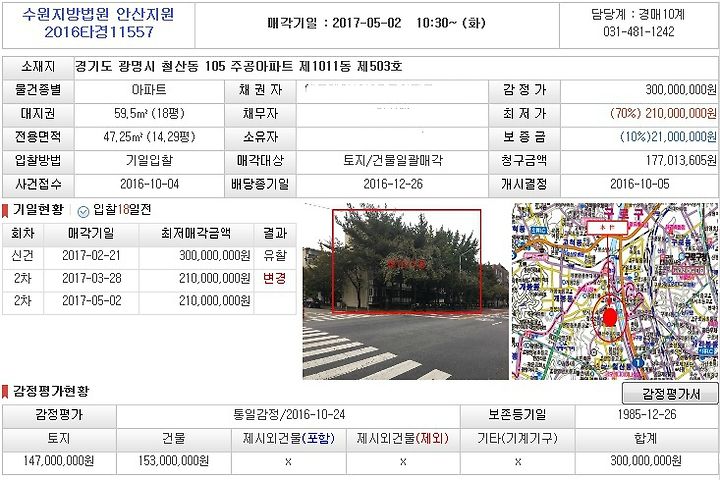Click the check circle icon before 입찰18일전
Viewport: 720px width, 480px height.
click(83, 211)
